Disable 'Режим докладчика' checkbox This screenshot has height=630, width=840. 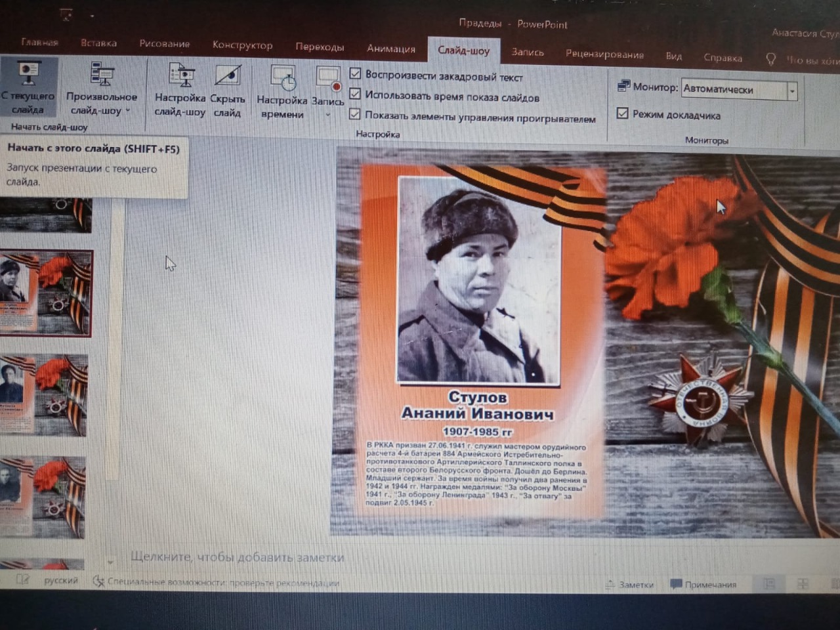(x=623, y=114)
